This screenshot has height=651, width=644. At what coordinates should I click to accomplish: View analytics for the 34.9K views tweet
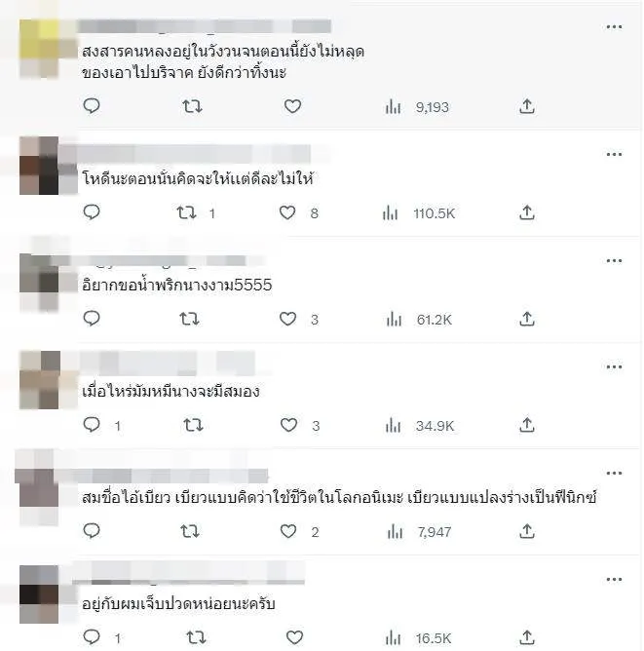click(x=420, y=426)
